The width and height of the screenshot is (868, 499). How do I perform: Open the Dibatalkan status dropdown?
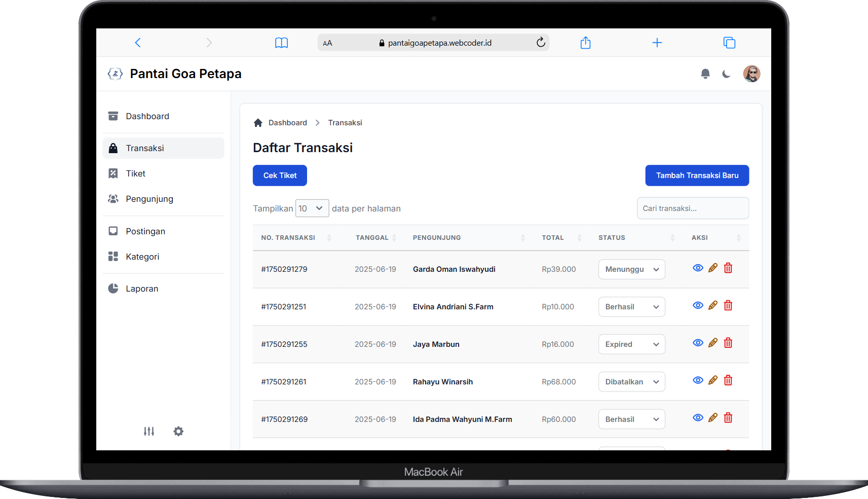point(631,382)
